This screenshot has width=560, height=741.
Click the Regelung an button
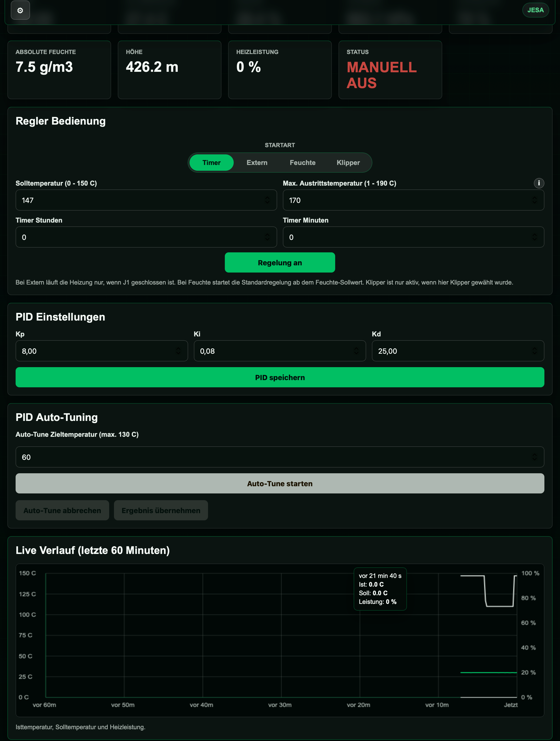[x=280, y=262]
